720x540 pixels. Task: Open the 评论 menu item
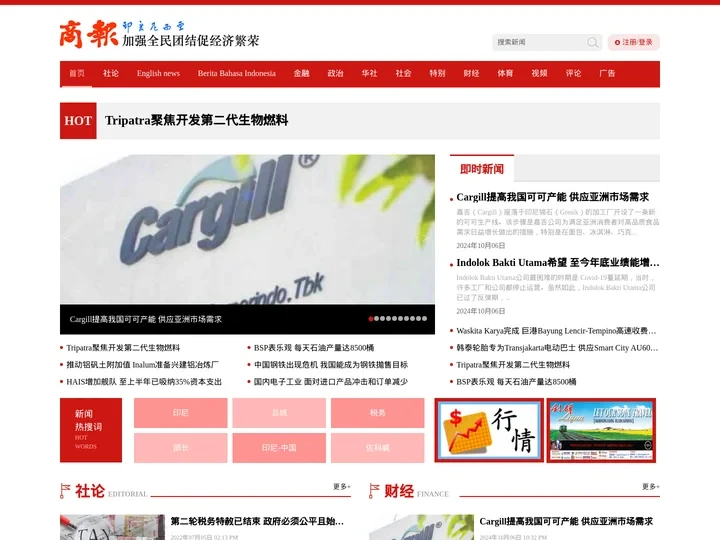pos(573,73)
